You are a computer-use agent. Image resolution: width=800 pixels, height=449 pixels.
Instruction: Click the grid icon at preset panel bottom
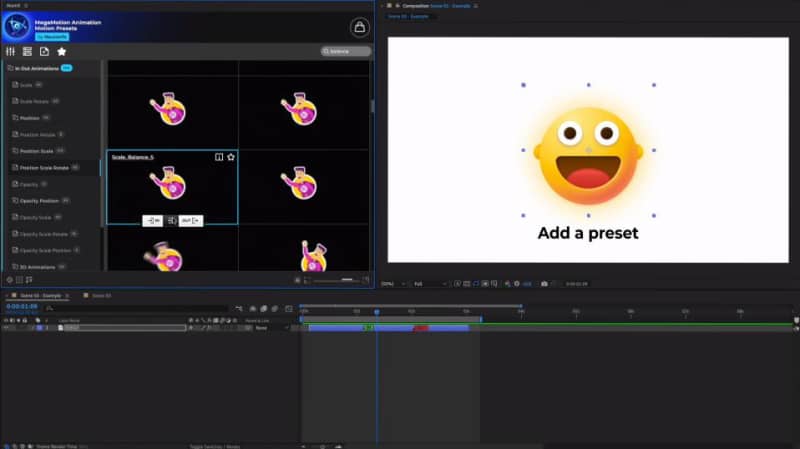click(x=19, y=280)
